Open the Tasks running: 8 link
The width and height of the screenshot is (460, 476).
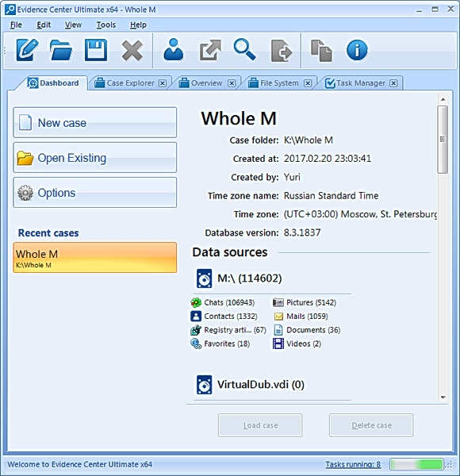[x=353, y=464]
